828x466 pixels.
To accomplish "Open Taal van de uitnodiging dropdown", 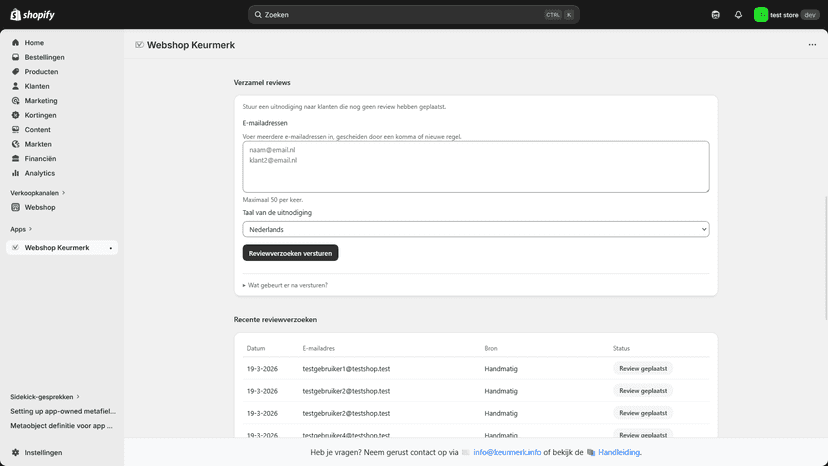I will coord(476,229).
